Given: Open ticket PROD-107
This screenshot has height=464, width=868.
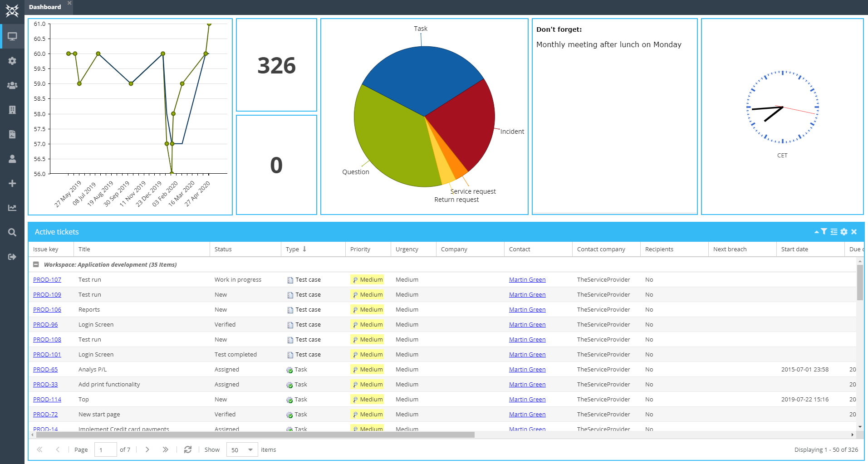Looking at the screenshot, I should pyautogui.click(x=47, y=279).
